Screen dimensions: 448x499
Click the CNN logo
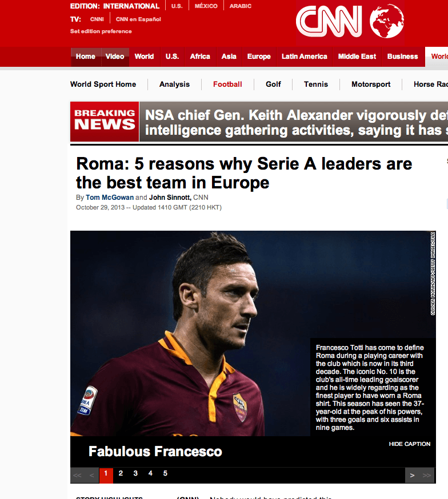click(329, 22)
